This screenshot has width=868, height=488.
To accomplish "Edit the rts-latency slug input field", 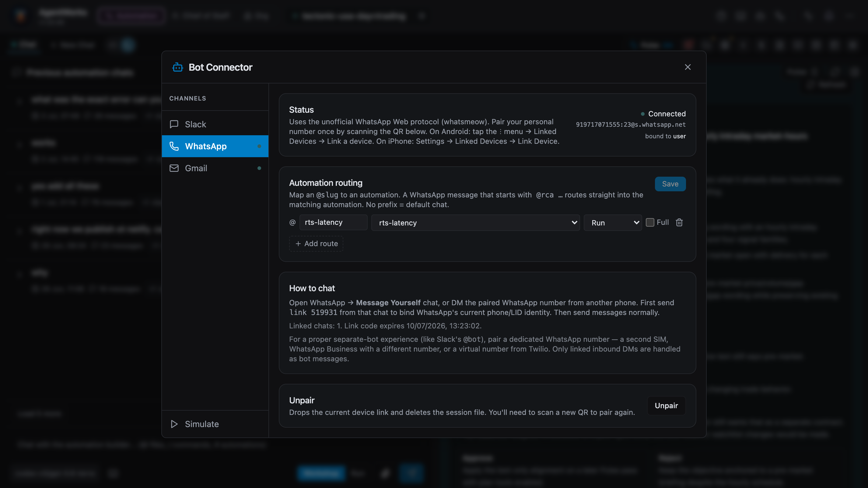I will (x=333, y=222).
